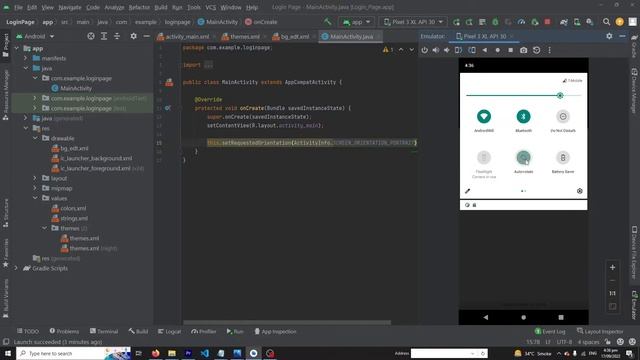Viewport: 640px width, 360px height.
Task: Toggle the Bluetooth quick settings tile
Action: point(523,116)
